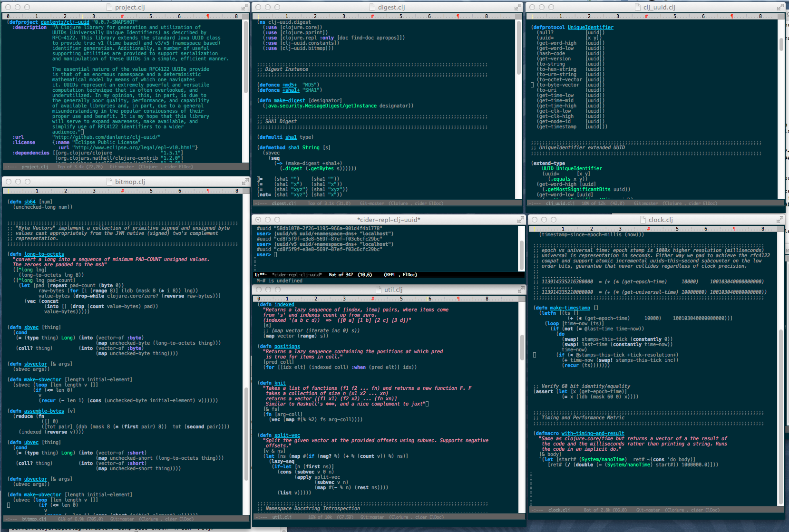Click make-sbvector function name in bitmop.clj
Screen dimensions: 789x532
(x=43, y=380)
